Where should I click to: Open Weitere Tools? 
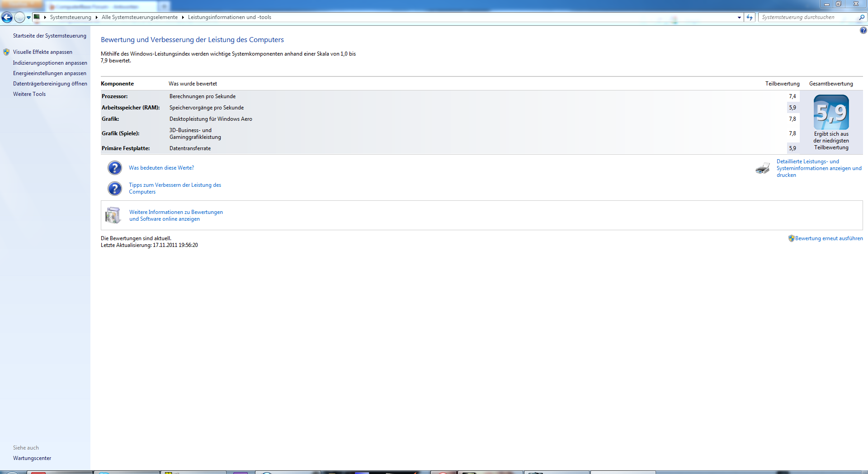[x=29, y=94]
